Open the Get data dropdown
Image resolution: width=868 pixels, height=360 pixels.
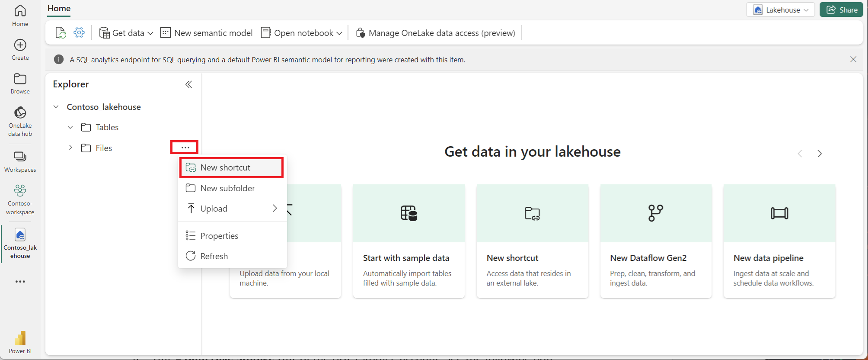[x=126, y=33]
